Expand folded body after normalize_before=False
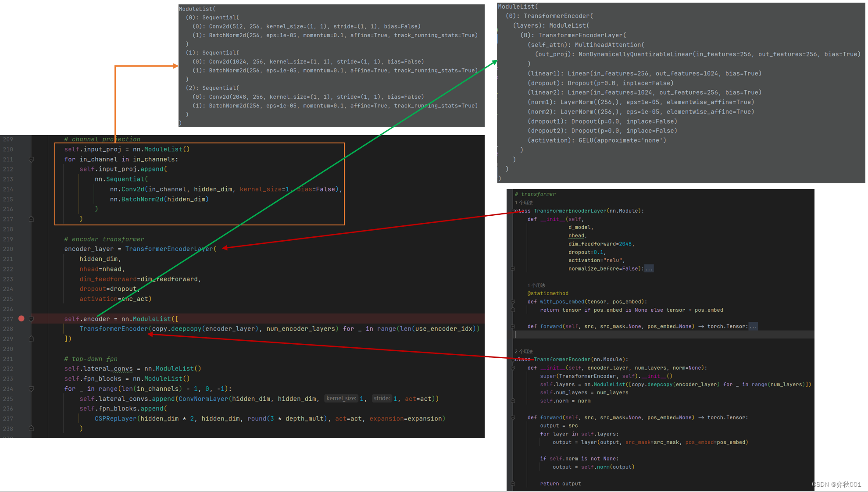 point(649,268)
